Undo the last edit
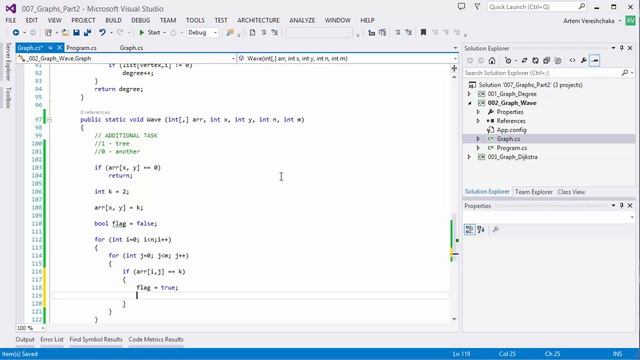 [x=102, y=33]
